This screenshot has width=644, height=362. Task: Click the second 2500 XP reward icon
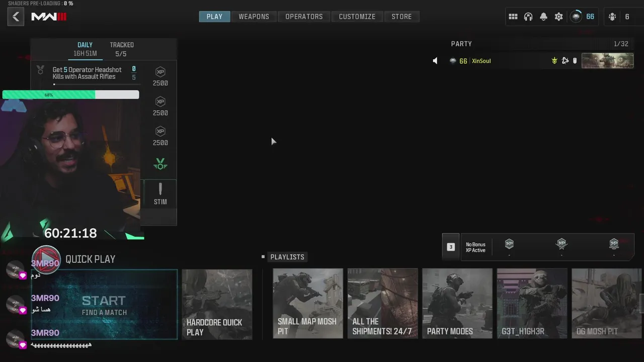coord(160,102)
